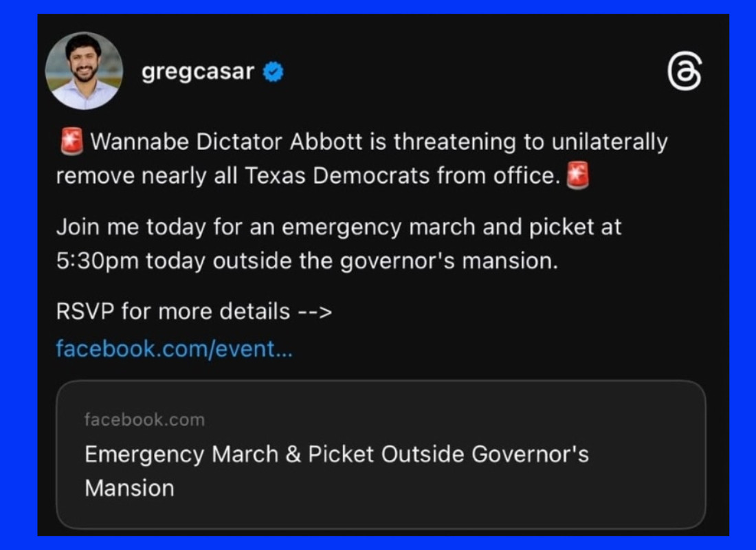Click the 'Join me today' paragraph
Image resolution: width=756 pixels, height=550 pixels.
338,243
